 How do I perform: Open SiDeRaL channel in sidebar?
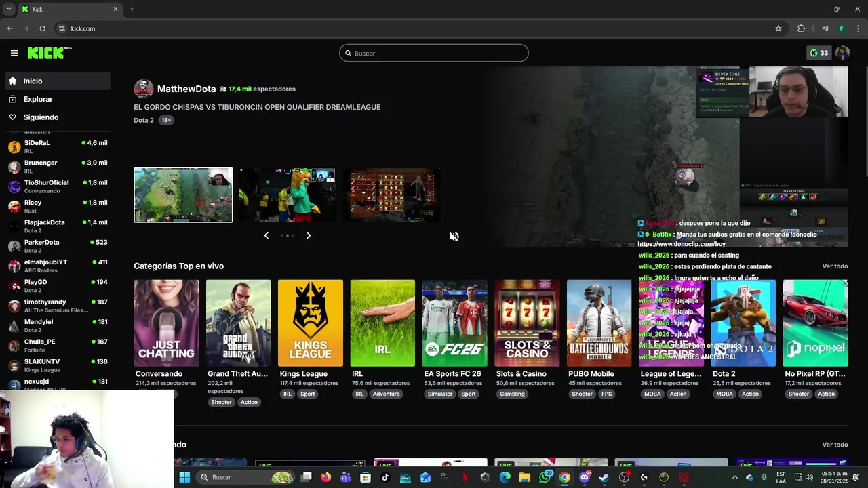pyautogui.click(x=58, y=146)
